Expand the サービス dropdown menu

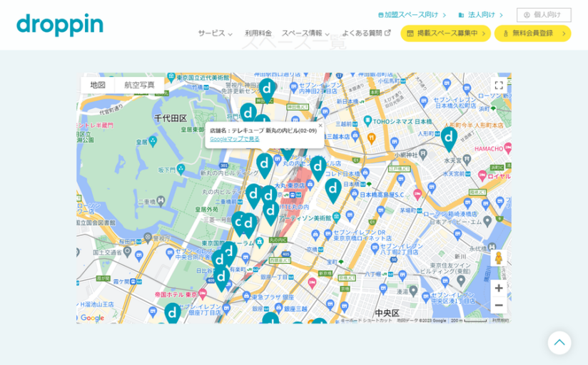coord(216,34)
